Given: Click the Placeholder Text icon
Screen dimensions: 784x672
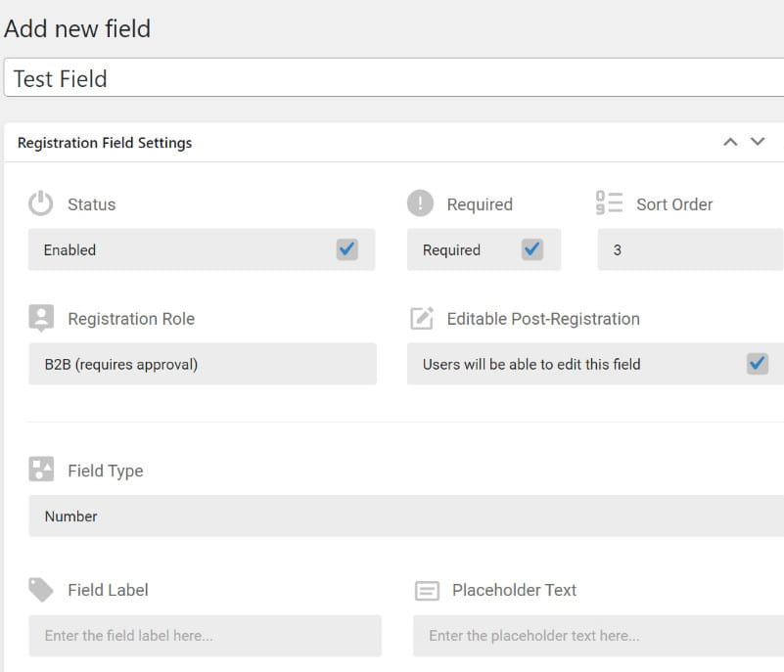Looking at the screenshot, I should (427, 590).
